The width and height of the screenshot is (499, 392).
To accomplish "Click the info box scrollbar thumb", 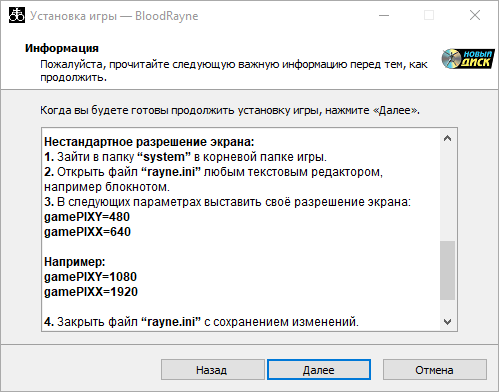I will pyautogui.click(x=447, y=270).
